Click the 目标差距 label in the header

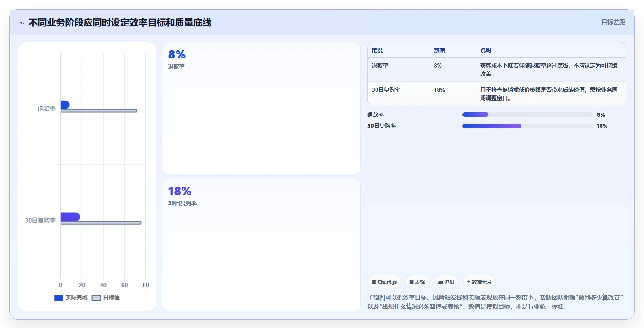click(613, 22)
